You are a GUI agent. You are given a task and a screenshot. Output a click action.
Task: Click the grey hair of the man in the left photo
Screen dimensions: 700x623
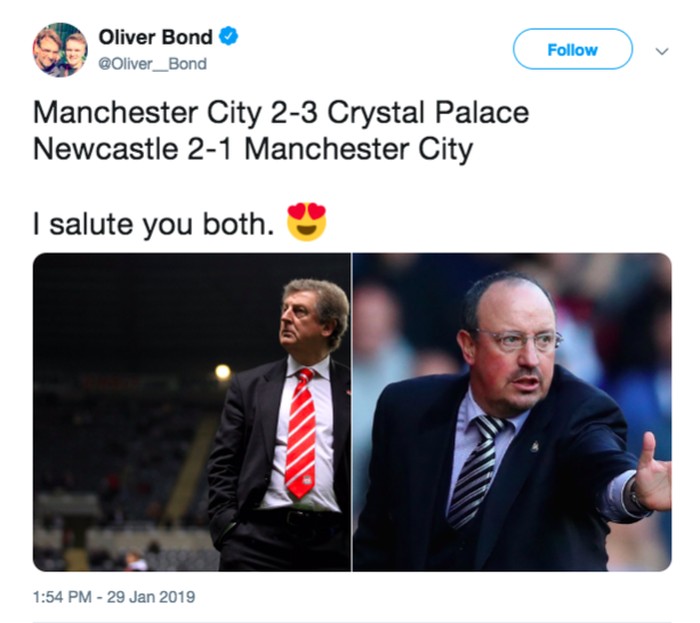pyautogui.click(x=322, y=299)
